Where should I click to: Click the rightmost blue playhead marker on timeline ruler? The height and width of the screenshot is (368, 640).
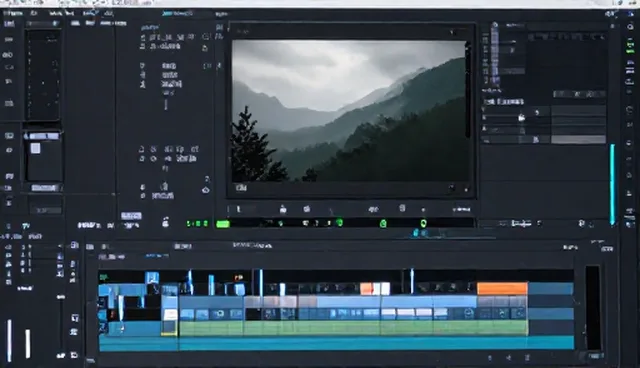pyautogui.click(x=412, y=281)
